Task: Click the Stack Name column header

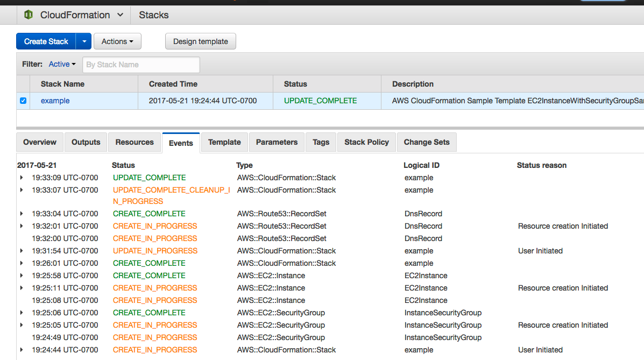Action: (x=62, y=84)
